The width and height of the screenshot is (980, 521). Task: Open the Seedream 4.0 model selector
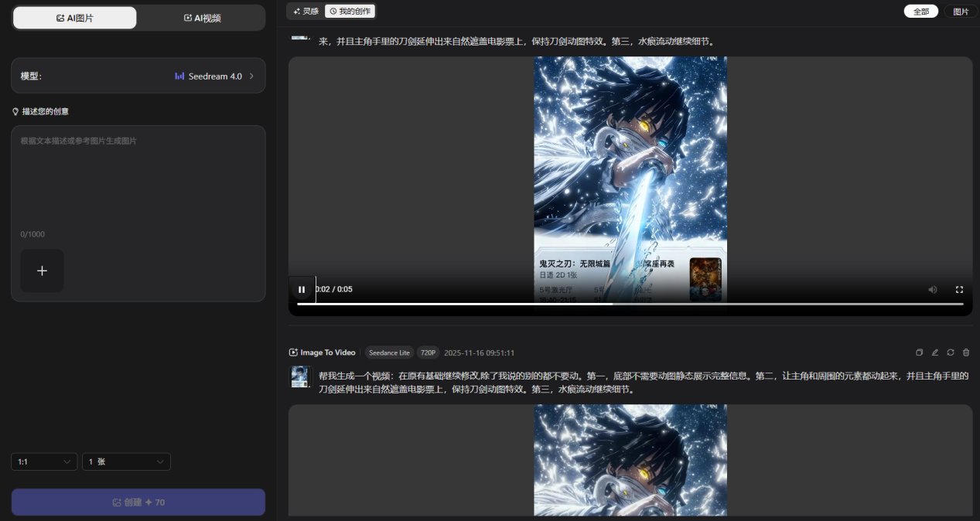[214, 76]
